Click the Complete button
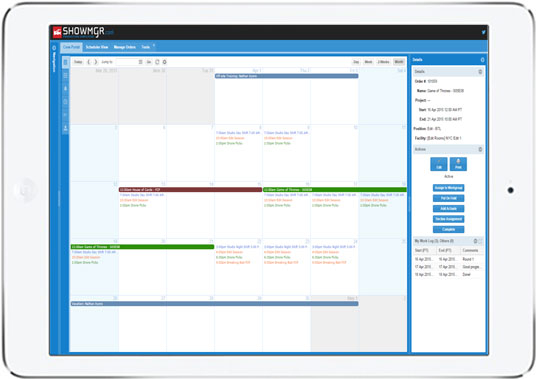Image resolution: width=536 pixels, height=379 pixels. [x=448, y=229]
